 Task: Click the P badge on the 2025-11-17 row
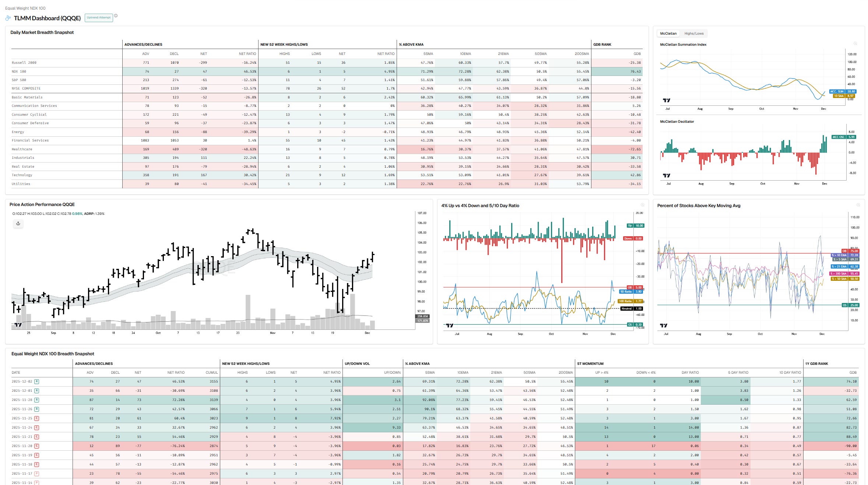37,474
